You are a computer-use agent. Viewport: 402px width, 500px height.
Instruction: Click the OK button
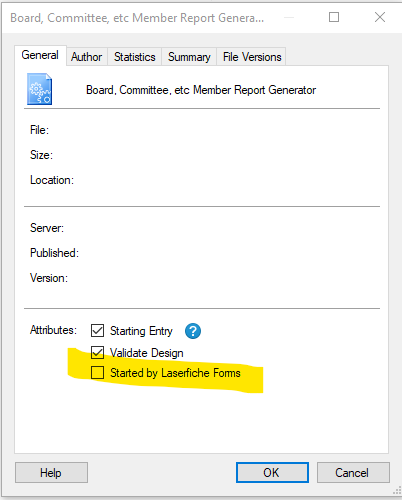(272, 472)
